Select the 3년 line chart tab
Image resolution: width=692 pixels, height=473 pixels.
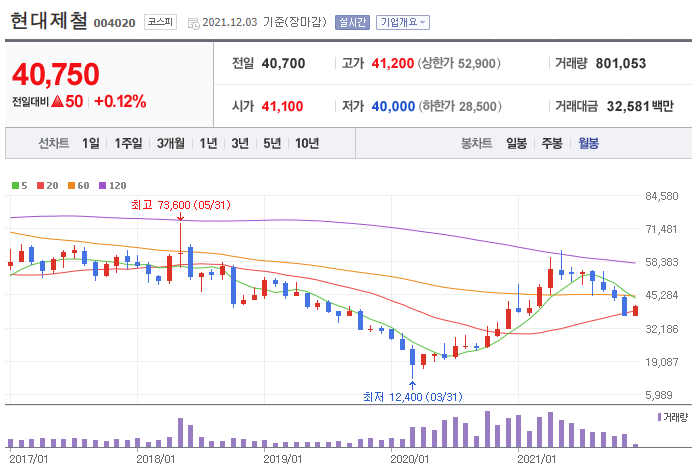point(240,143)
